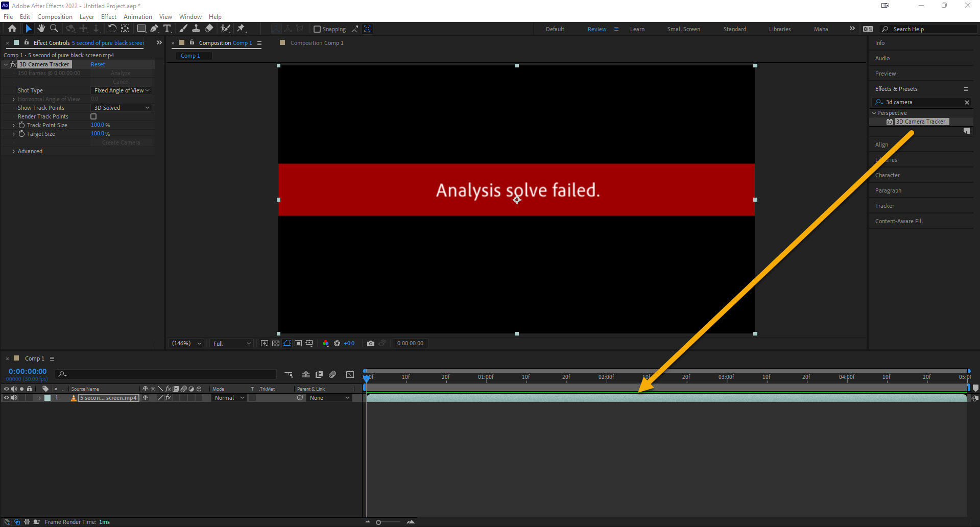
Task: Open the Shot Type dropdown
Action: pyautogui.click(x=121, y=90)
